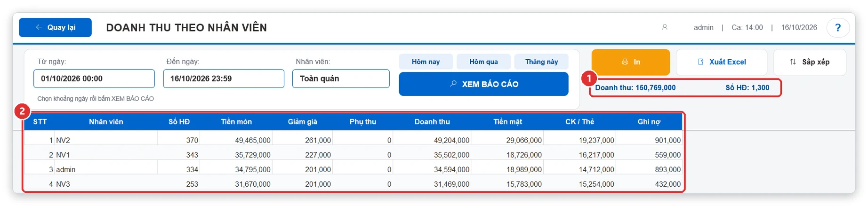Click the STT column header
Viewport: 868px width, 206px height.
pyautogui.click(x=40, y=122)
